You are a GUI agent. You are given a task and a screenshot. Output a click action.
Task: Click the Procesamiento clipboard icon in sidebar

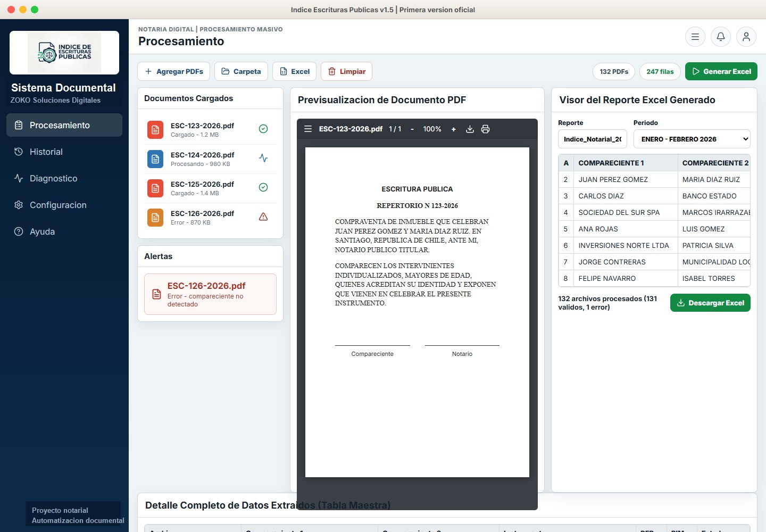point(19,125)
